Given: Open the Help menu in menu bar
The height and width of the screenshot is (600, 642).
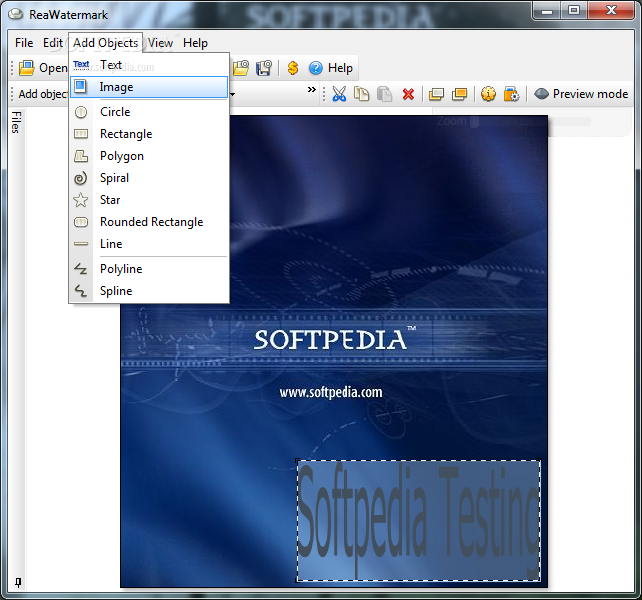Looking at the screenshot, I should [x=195, y=43].
